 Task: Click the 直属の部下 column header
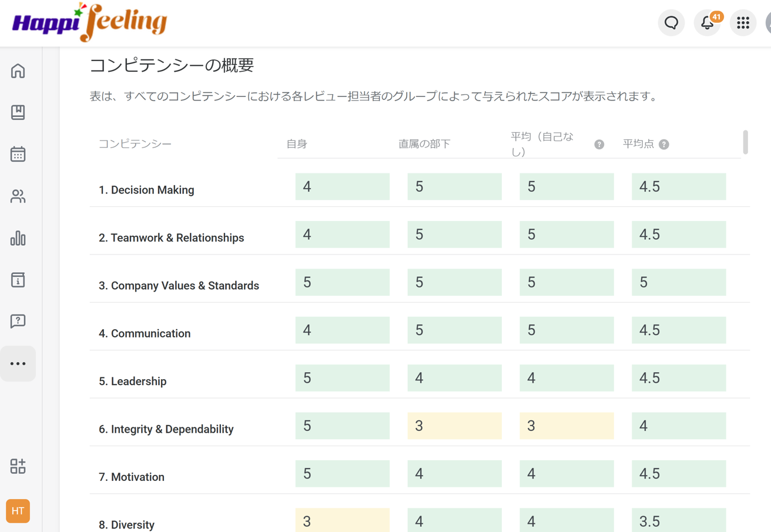coord(424,144)
